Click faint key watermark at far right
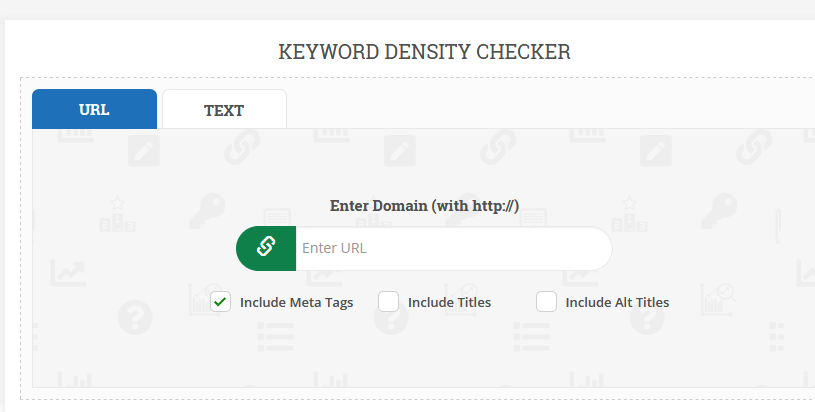Image resolution: width=815 pixels, height=412 pixels. (718, 210)
